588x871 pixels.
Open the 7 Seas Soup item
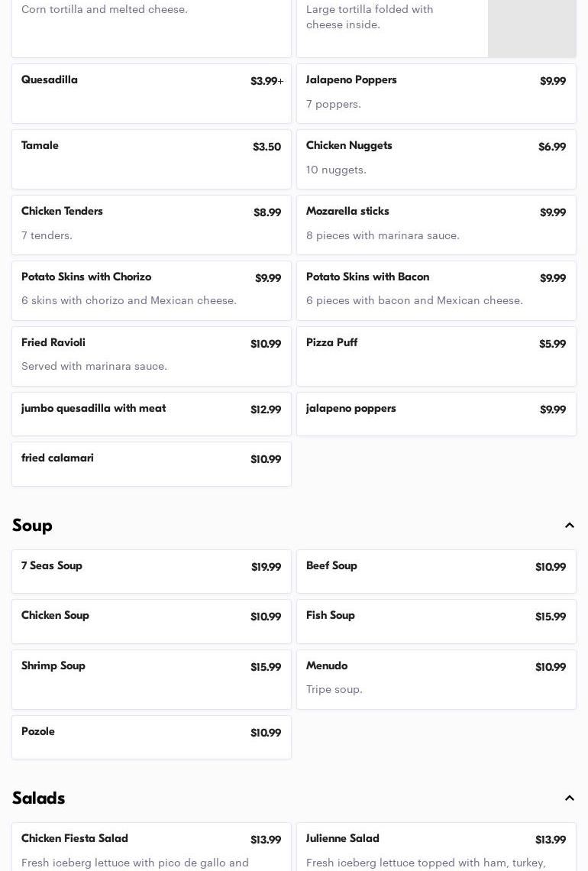(x=151, y=571)
